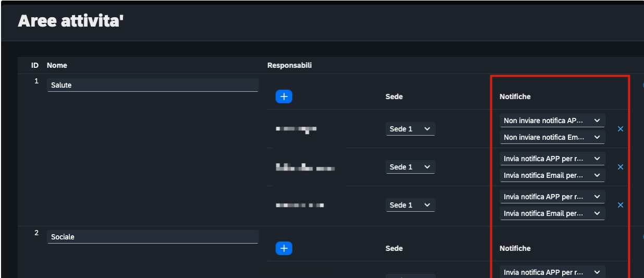The width and height of the screenshot is (644, 278).
Task: Open Sede dropdown for first Salute responsabile
Action: [410, 129]
